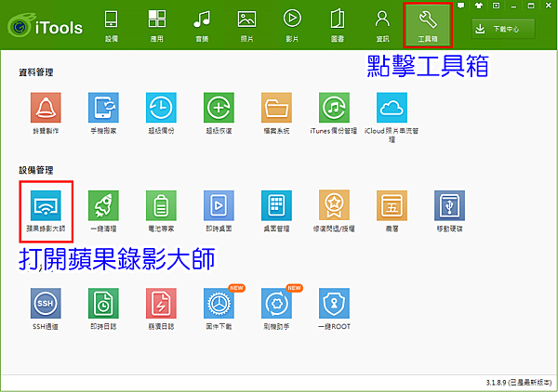This screenshot has width=558, height=392.
Task: Click the SSH channel label text
Action: pyautogui.click(x=46, y=326)
